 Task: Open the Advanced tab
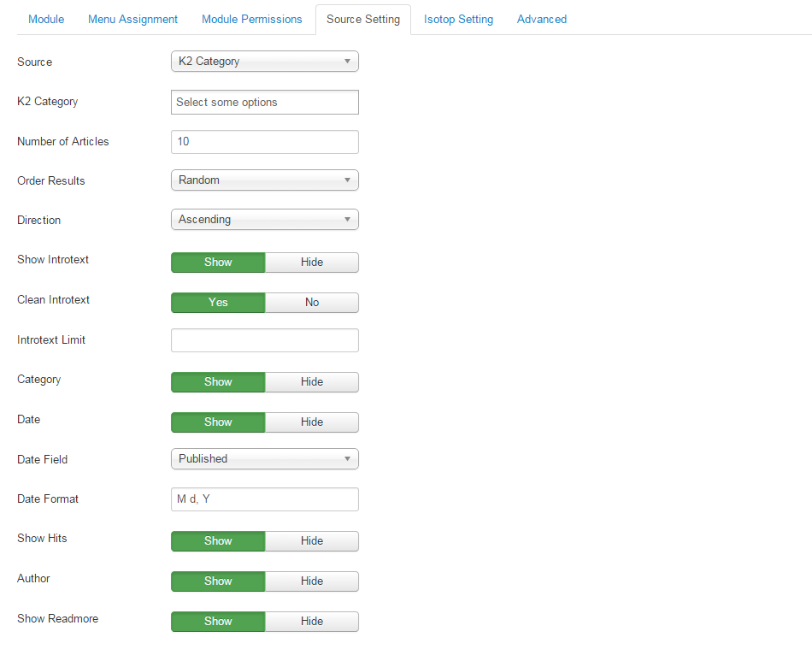click(x=542, y=19)
